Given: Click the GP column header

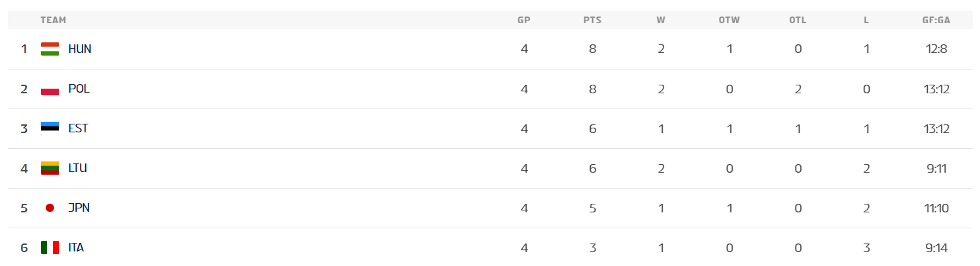Looking at the screenshot, I should [524, 20].
